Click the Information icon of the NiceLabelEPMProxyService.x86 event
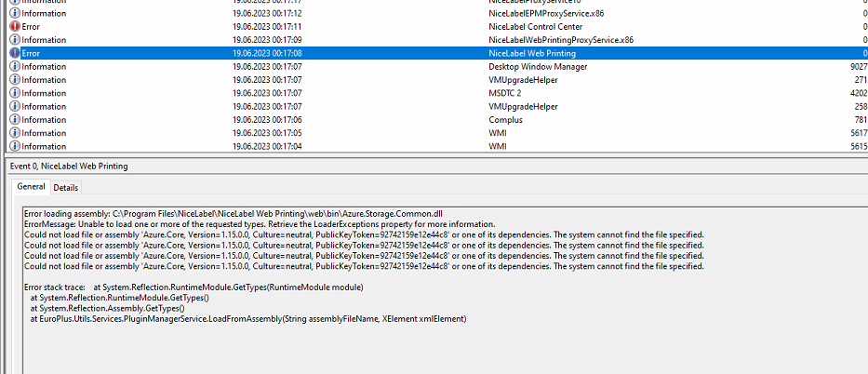The image size is (868, 374). point(15,13)
